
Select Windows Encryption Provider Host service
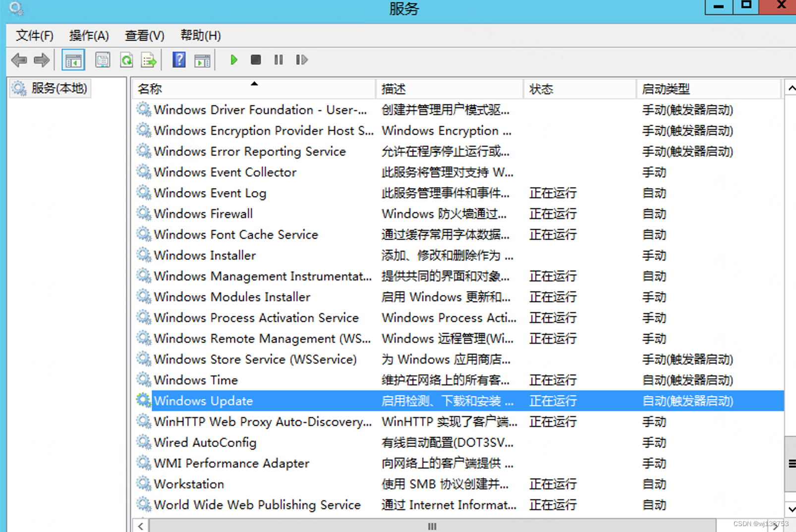pos(459,131)
